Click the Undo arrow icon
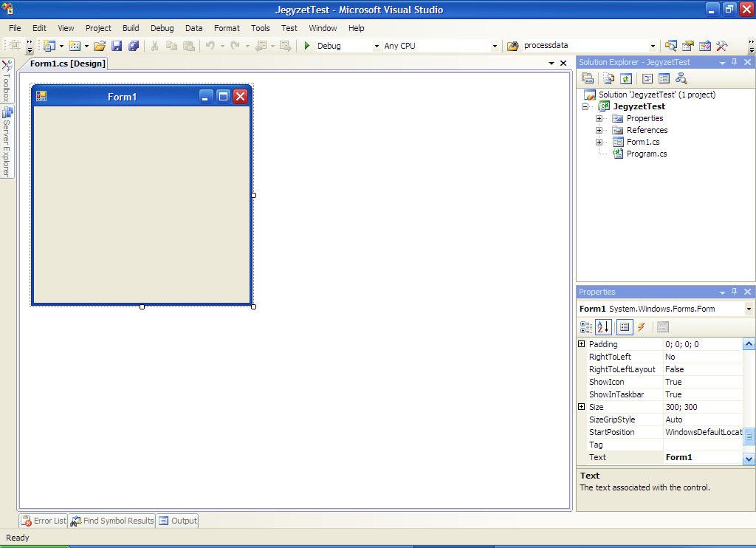The height and width of the screenshot is (548, 756). click(x=210, y=46)
